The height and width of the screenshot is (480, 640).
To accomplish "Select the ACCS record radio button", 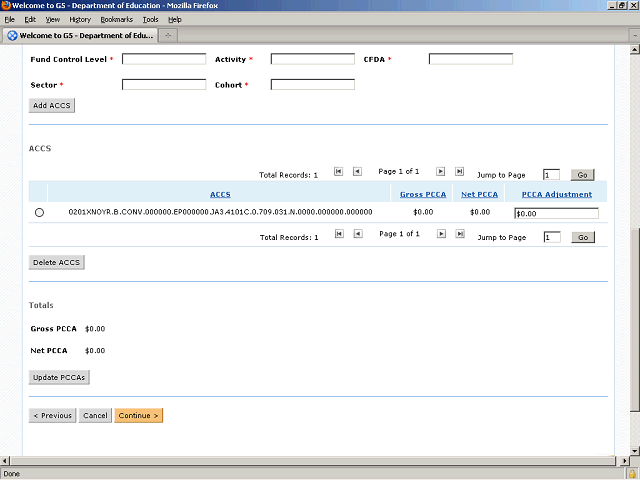I will point(39,212).
